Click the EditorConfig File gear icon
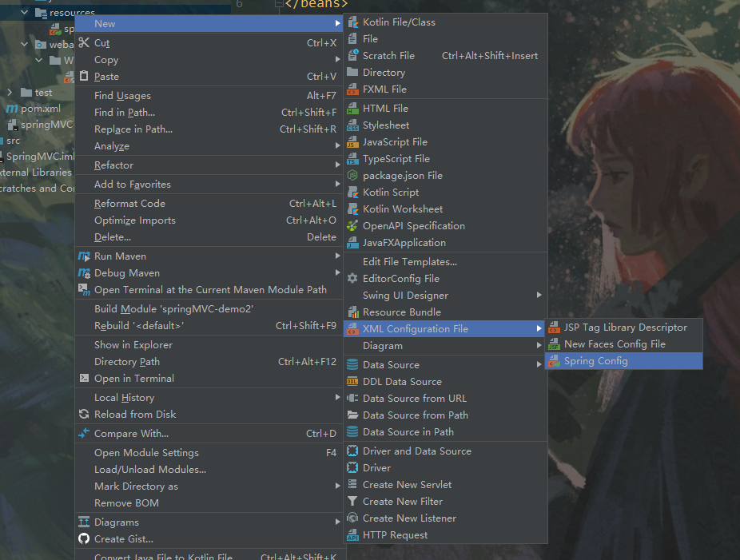Viewport: 740px width, 560px height. (352, 278)
